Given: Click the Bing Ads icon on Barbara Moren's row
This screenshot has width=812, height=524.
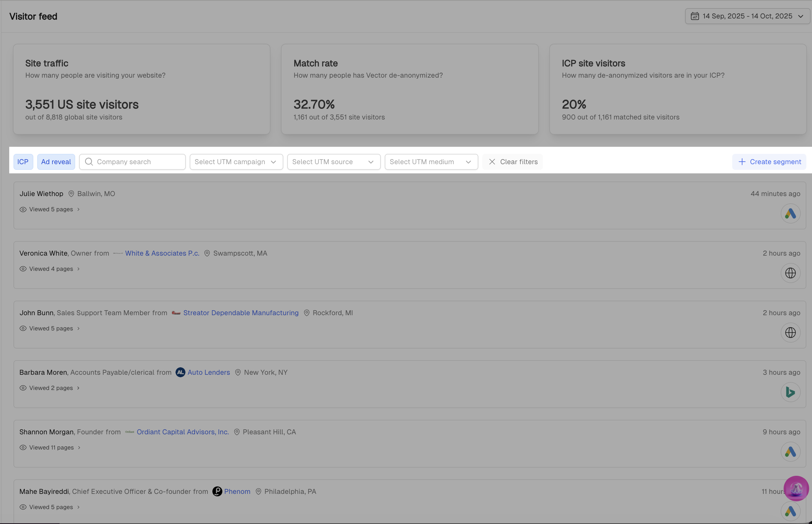Looking at the screenshot, I should coord(790,392).
